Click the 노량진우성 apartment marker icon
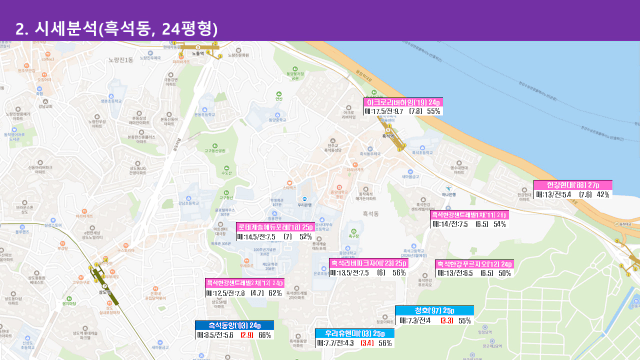Screen dimensions: 640x360 (97, 117)
